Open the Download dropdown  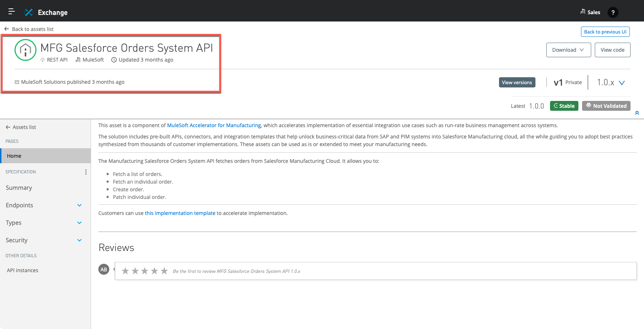point(569,50)
